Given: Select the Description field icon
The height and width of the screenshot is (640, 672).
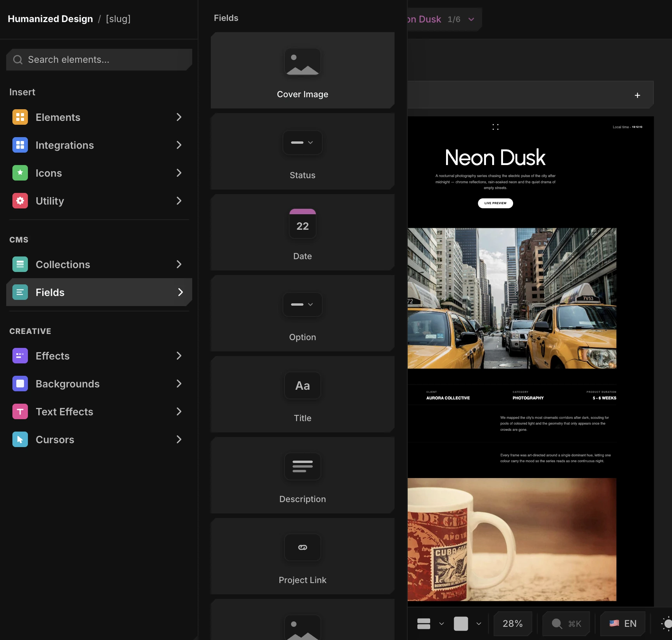Looking at the screenshot, I should [x=303, y=466].
